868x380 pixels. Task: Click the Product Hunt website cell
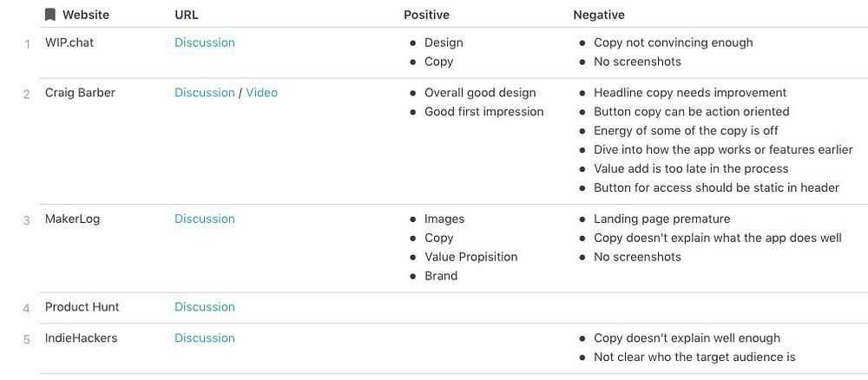point(82,307)
